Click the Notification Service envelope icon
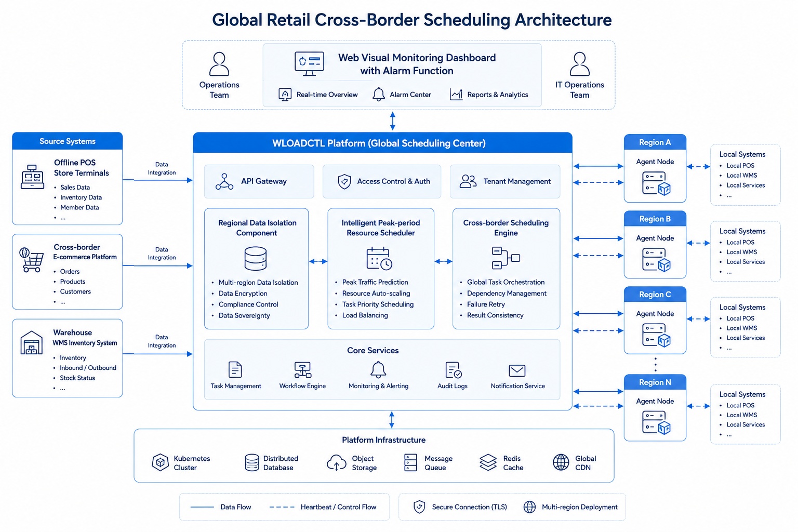This screenshot has width=798, height=532. pos(517,370)
